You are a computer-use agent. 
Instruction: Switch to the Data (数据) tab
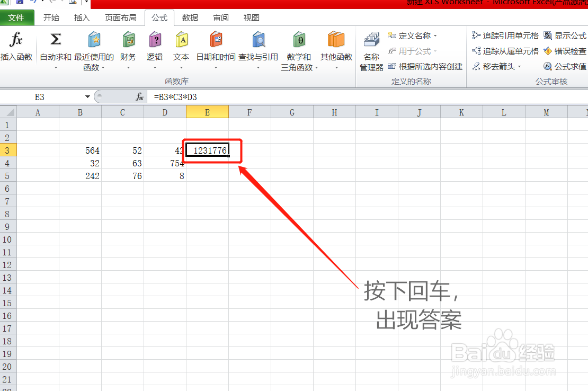coord(190,17)
